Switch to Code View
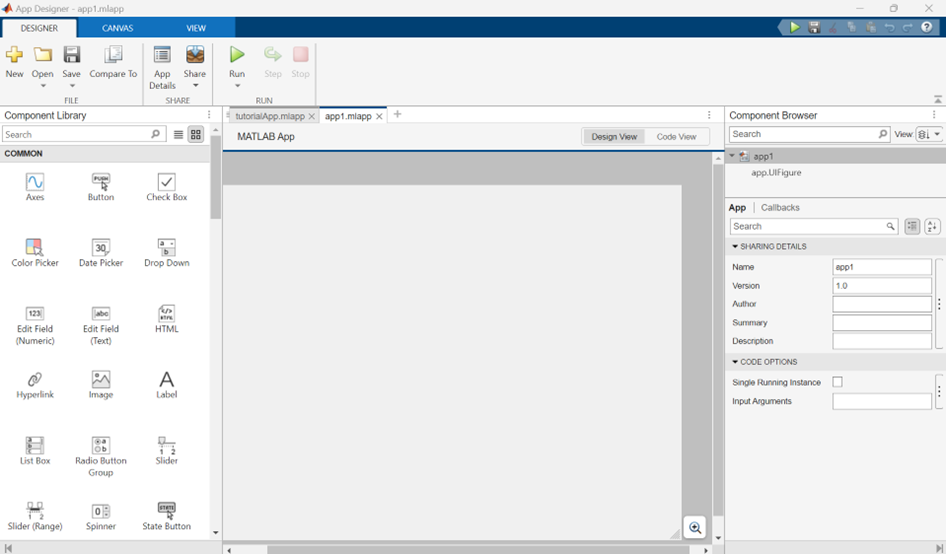This screenshot has width=946, height=554. (676, 136)
